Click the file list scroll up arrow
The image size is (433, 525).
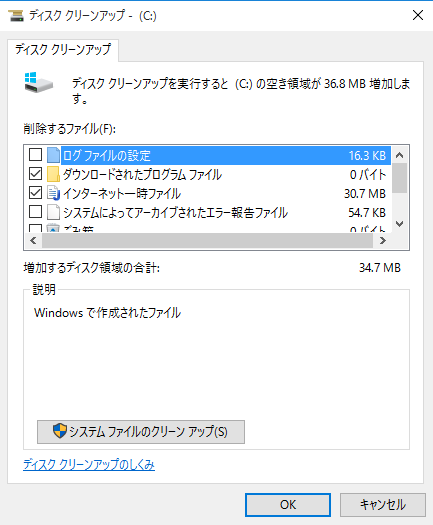pos(399,155)
